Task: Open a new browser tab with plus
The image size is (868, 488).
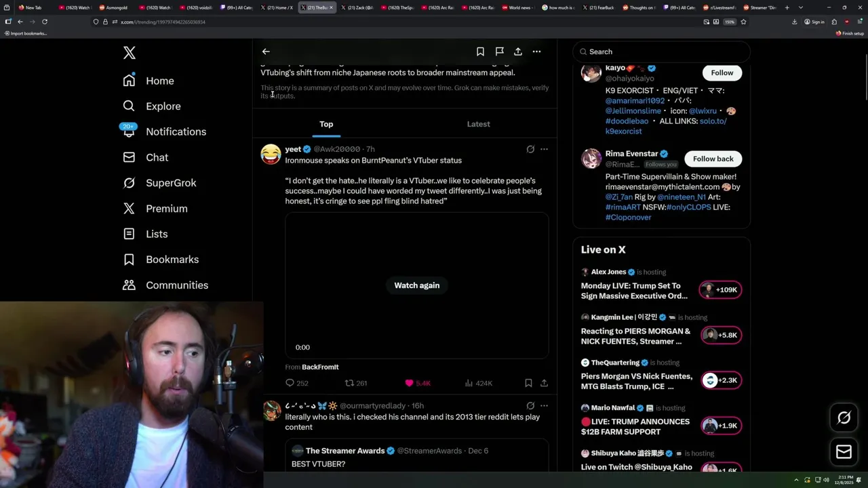Action: [787, 7]
